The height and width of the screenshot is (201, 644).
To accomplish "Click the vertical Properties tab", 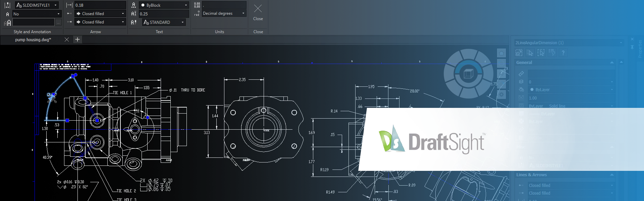I will coord(640,49).
